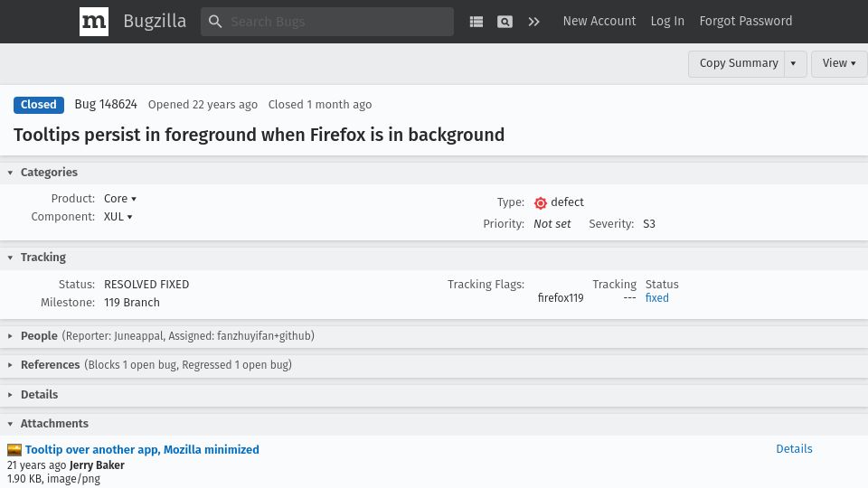
Task: Click the attachment image thumbnail icon
Action: pyautogui.click(x=14, y=450)
